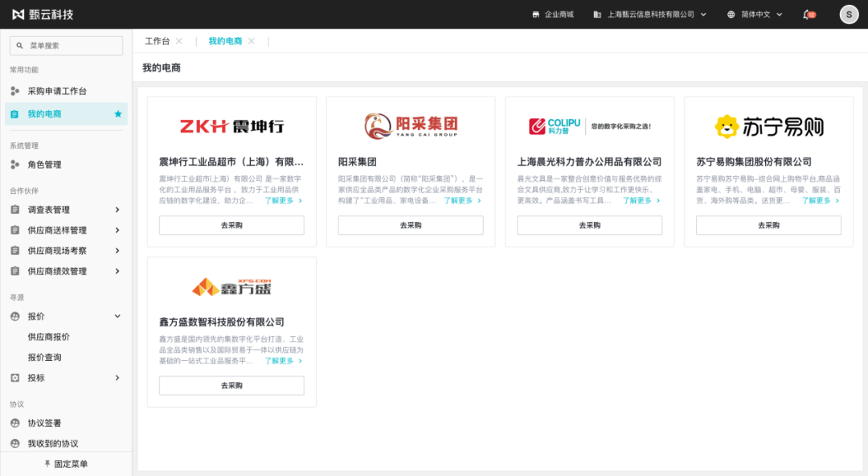Click the search magnifier icon in menu search

pos(20,46)
